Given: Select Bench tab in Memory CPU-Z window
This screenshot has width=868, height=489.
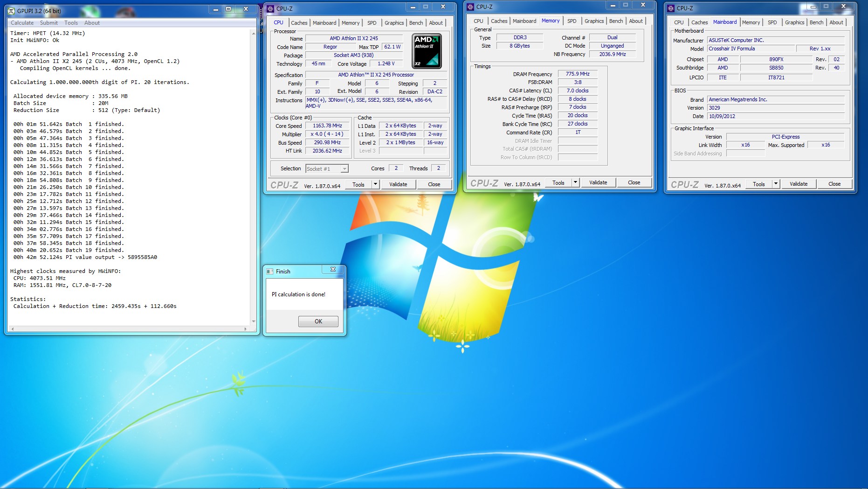Looking at the screenshot, I should point(616,21).
